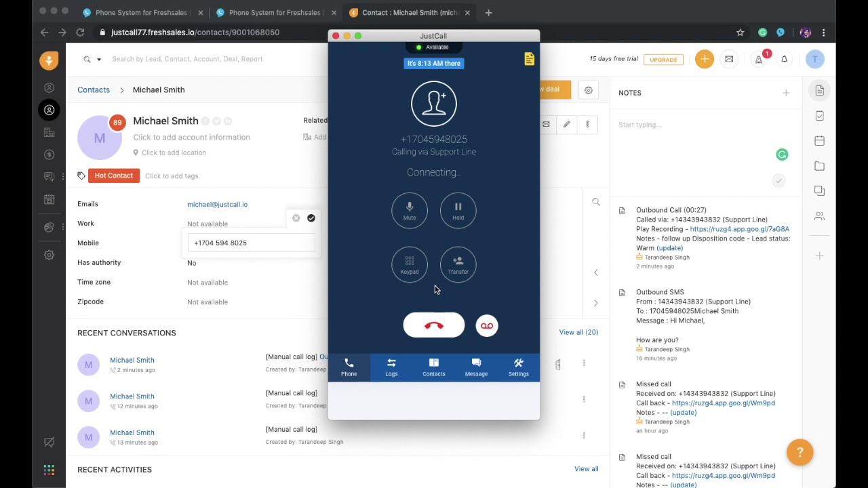Open the Freshsales home logo icon

(x=49, y=60)
